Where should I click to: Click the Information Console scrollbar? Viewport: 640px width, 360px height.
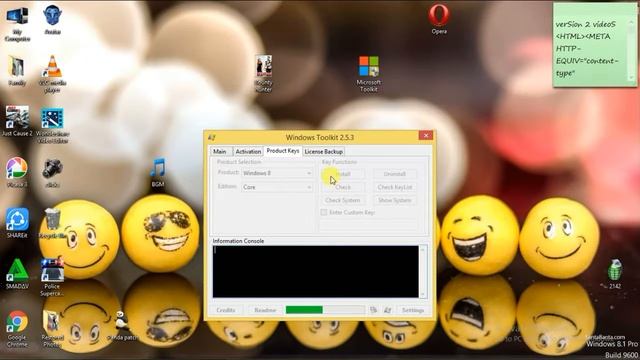(423, 271)
